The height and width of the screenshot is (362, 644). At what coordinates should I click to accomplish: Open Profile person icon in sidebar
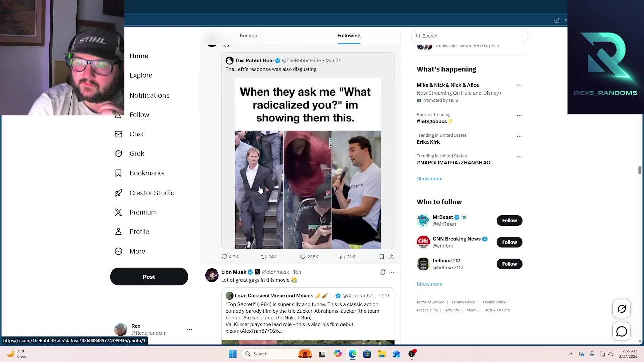coord(118,232)
